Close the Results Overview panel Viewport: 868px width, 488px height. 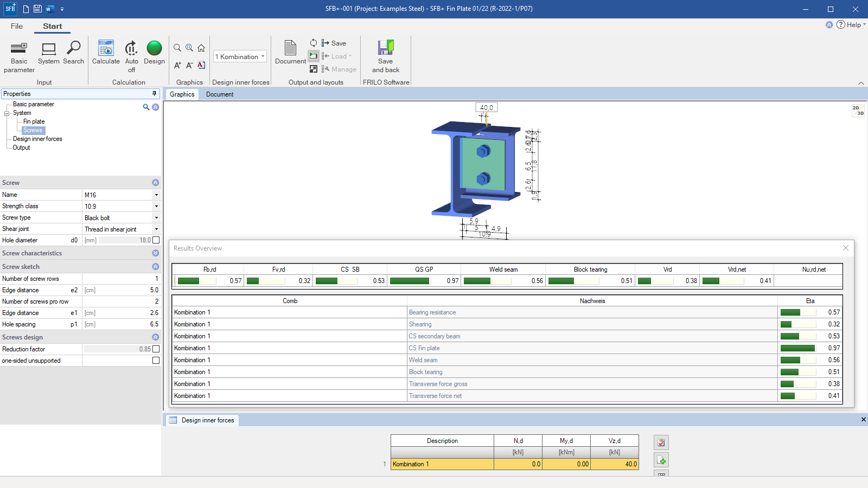coord(846,248)
